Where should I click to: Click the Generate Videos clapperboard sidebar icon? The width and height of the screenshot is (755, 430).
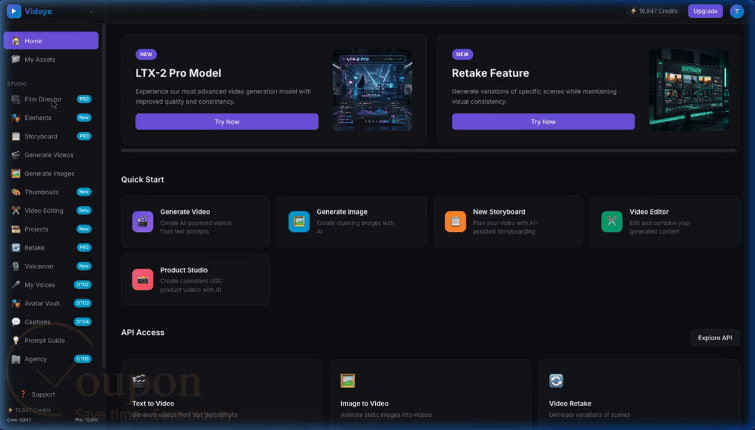[x=16, y=155]
